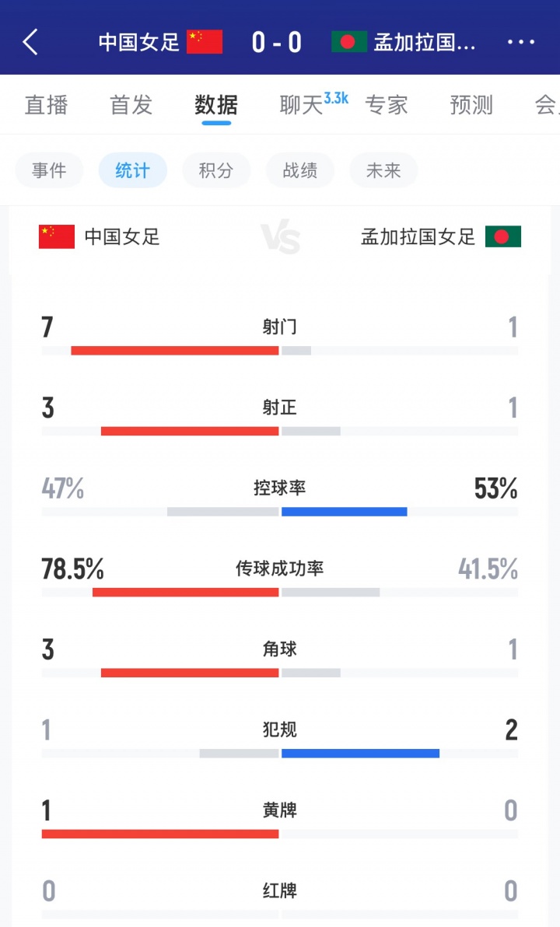Tap China flag beside 中国女足 team name

(x=57, y=236)
